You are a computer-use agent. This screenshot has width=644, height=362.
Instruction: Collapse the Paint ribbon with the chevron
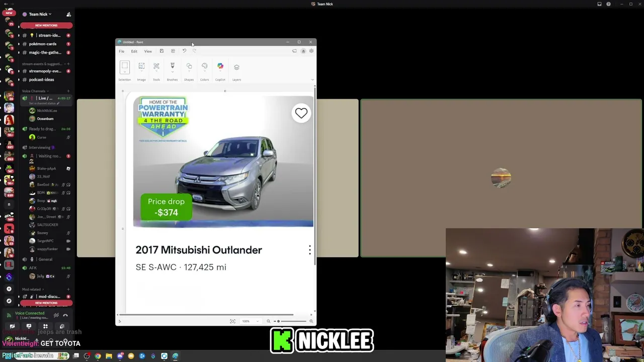point(312,80)
